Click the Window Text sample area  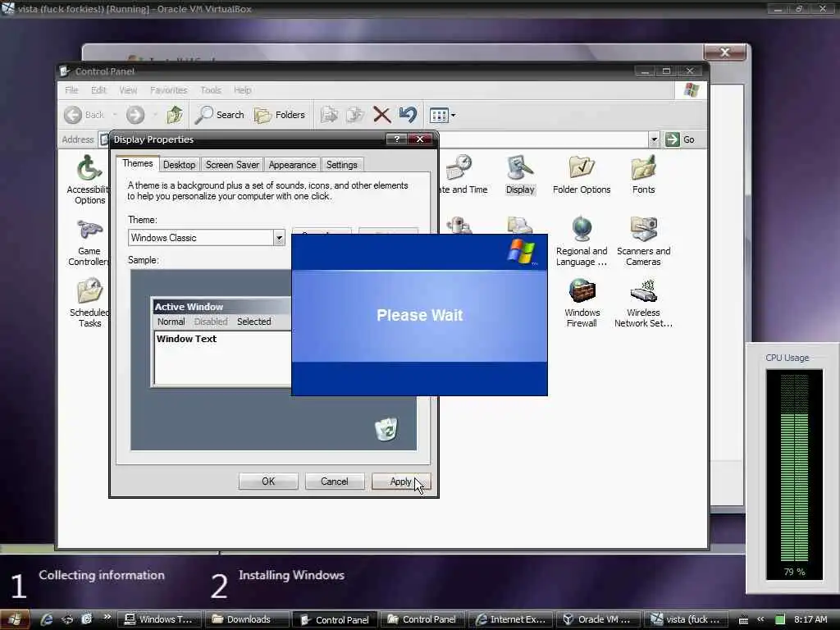click(x=222, y=358)
